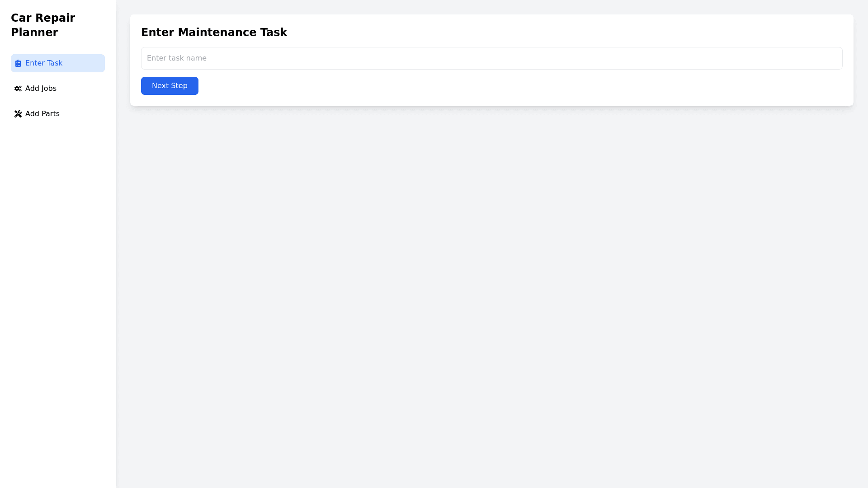Click the word Planner in sidebar title
This screenshot has width=868, height=488.
coord(34,33)
